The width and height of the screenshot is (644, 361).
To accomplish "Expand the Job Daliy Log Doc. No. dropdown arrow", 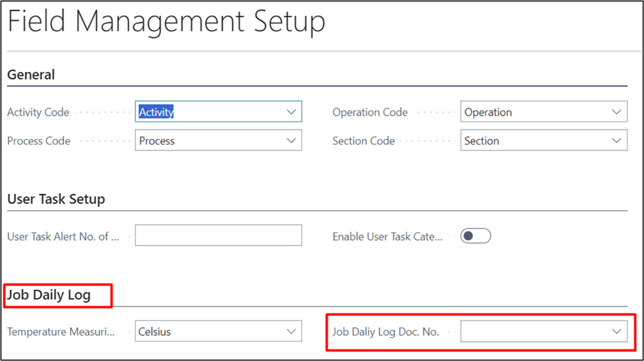I will (616, 332).
